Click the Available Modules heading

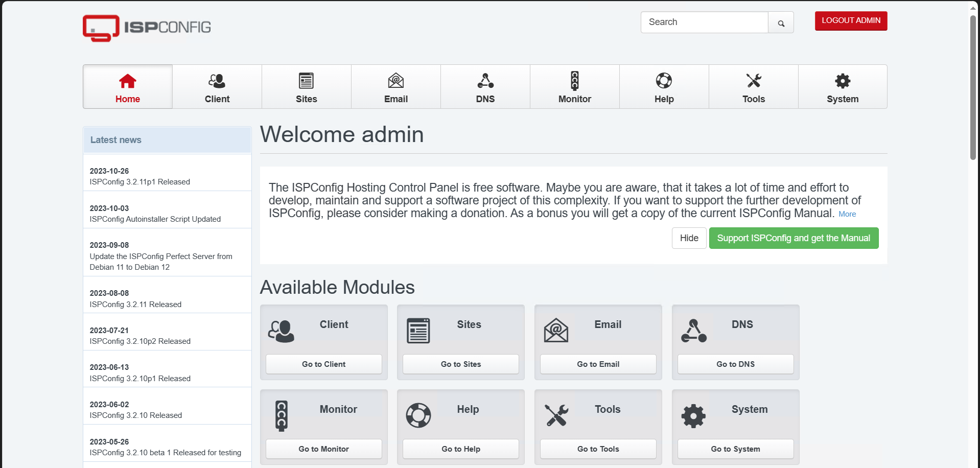337,287
